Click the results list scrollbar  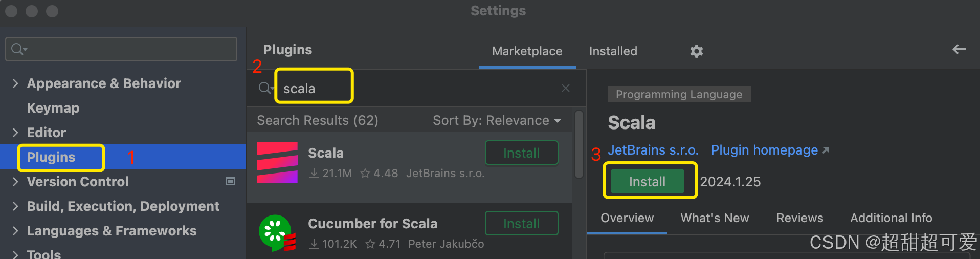[x=579, y=145]
